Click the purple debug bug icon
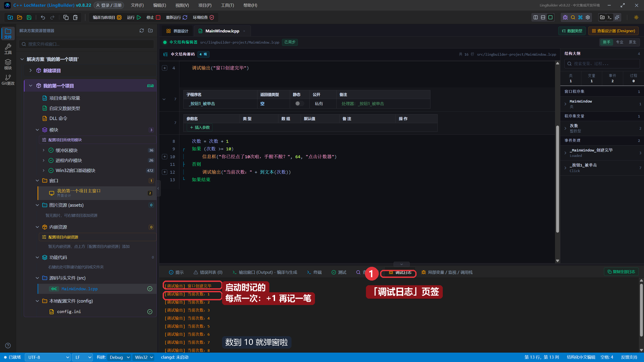This screenshot has width=644, height=362. [565, 17]
